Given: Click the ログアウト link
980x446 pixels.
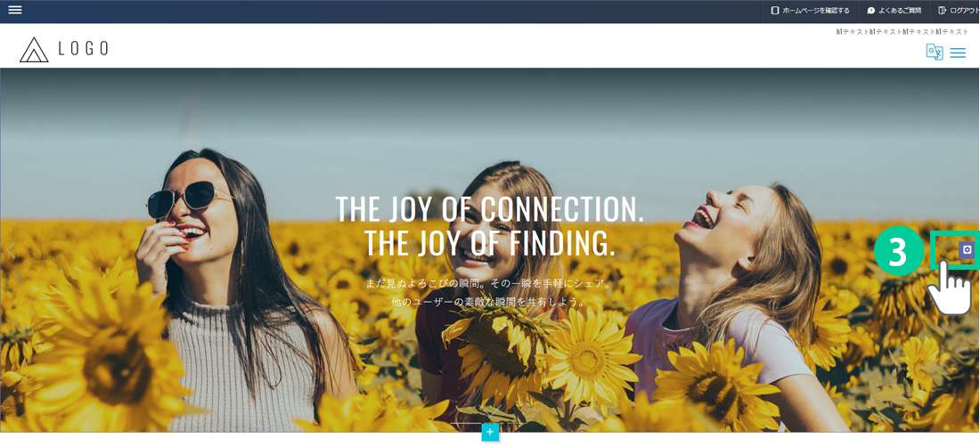Looking at the screenshot, I should (964, 11).
